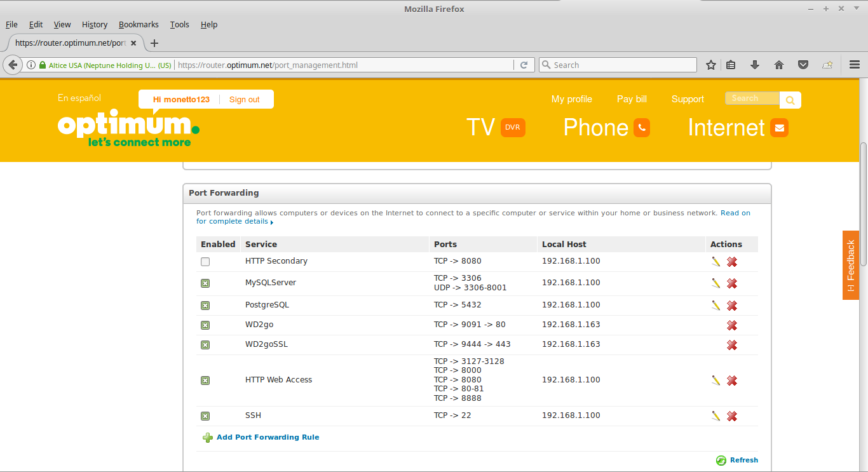868x472 pixels.
Task: Open the Bookmarks menu
Action: 139,24
